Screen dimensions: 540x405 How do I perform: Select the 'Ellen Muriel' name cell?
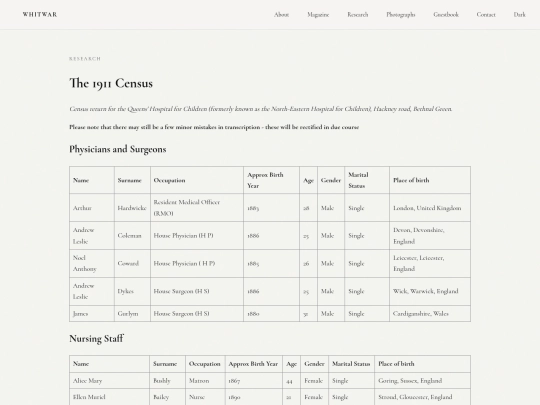[x=110, y=397]
